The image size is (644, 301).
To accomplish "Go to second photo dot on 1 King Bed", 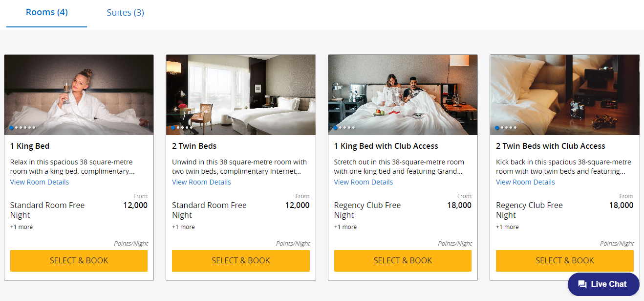I will 16,128.
